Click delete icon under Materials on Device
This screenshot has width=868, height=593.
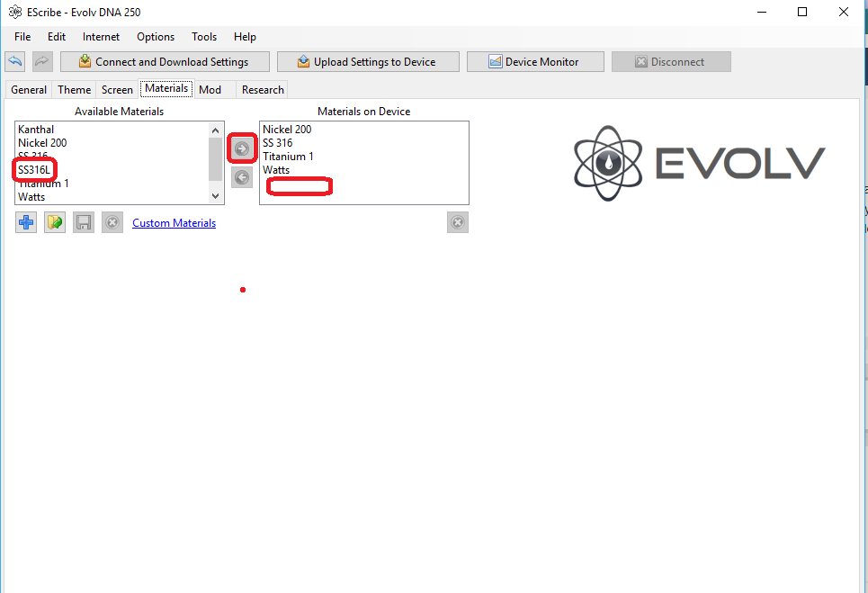457,222
